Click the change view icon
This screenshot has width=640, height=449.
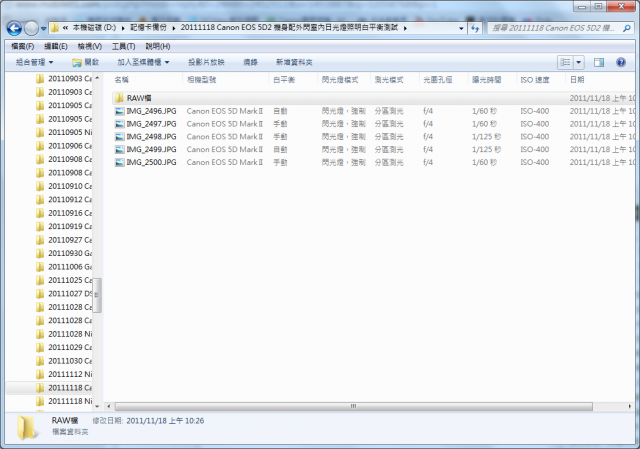(x=566, y=62)
